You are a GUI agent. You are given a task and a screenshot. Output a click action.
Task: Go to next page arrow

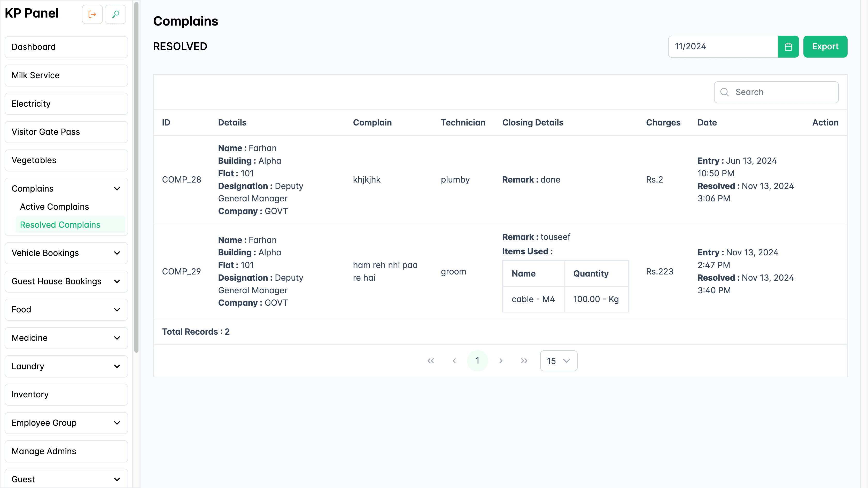[501, 361]
